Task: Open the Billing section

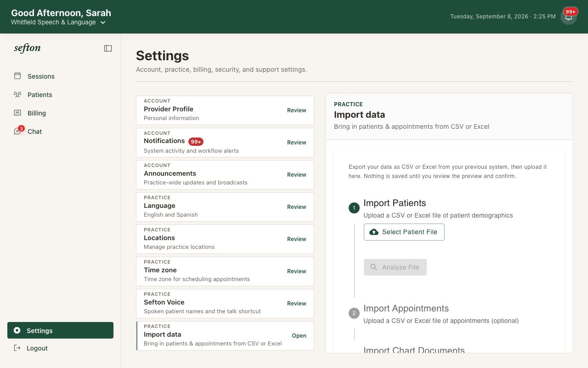Action: 60,113
